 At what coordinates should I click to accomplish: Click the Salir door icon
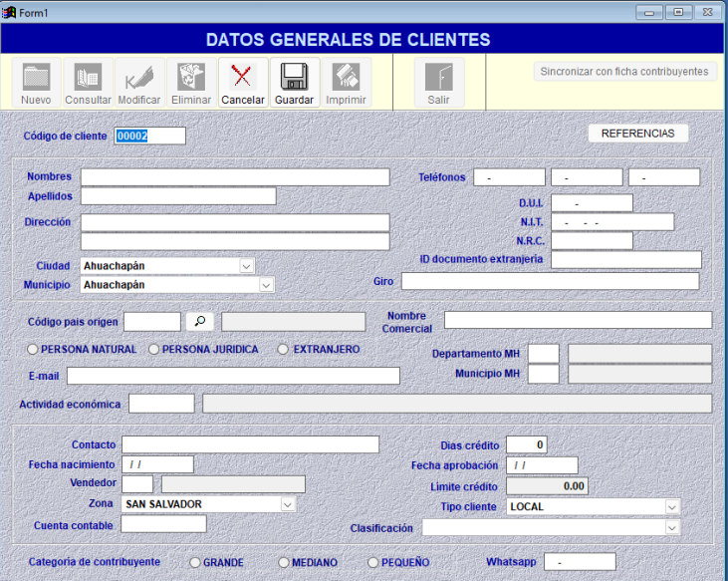point(439,77)
